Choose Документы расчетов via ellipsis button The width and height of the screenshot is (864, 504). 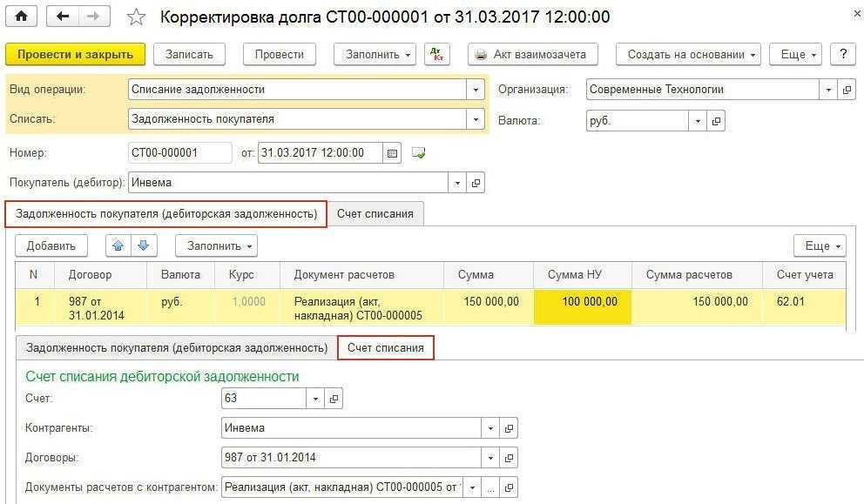pyautogui.click(x=490, y=487)
